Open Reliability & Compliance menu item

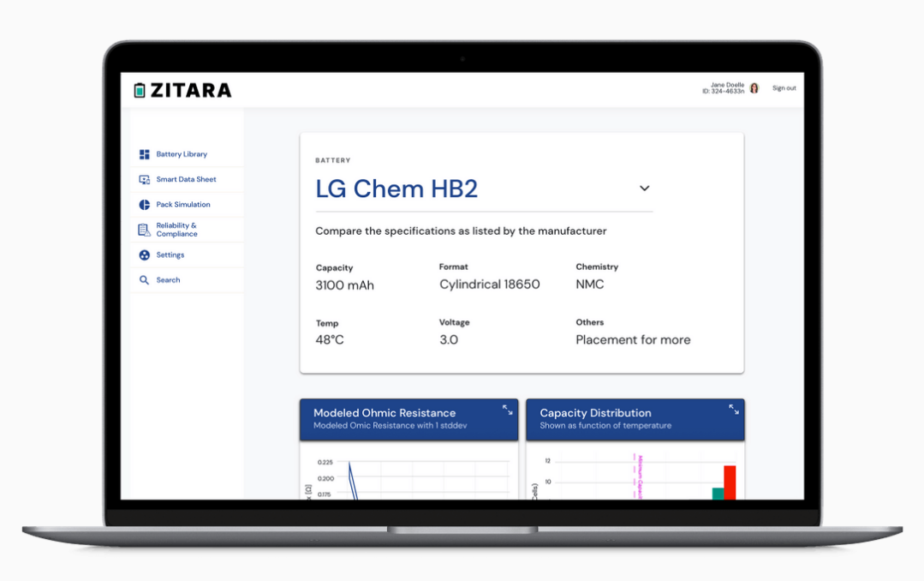click(x=176, y=230)
